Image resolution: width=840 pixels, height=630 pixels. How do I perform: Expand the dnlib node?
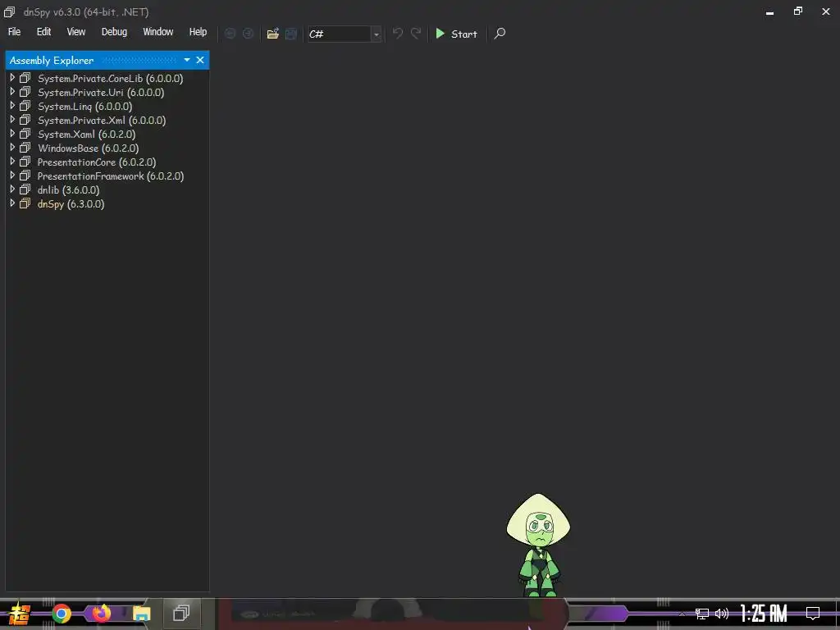(12, 189)
